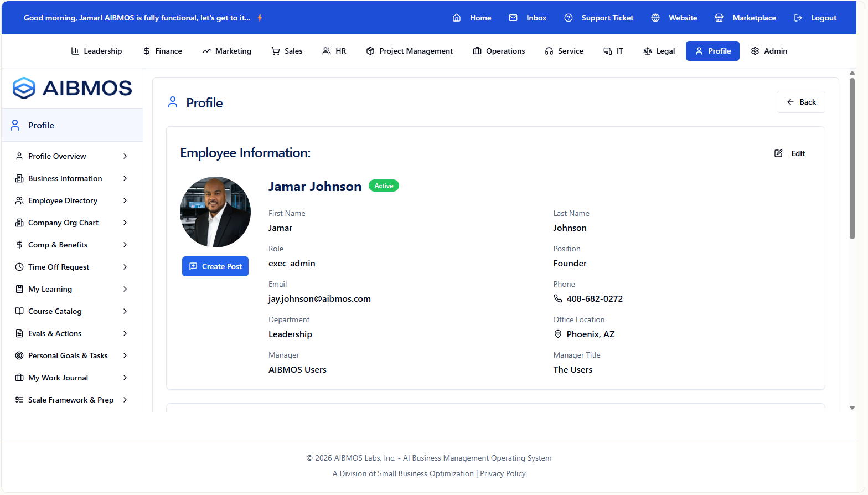This screenshot has width=868, height=495.
Task: Click Jamar Johnson's profile photo
Action: click(215, 212)
